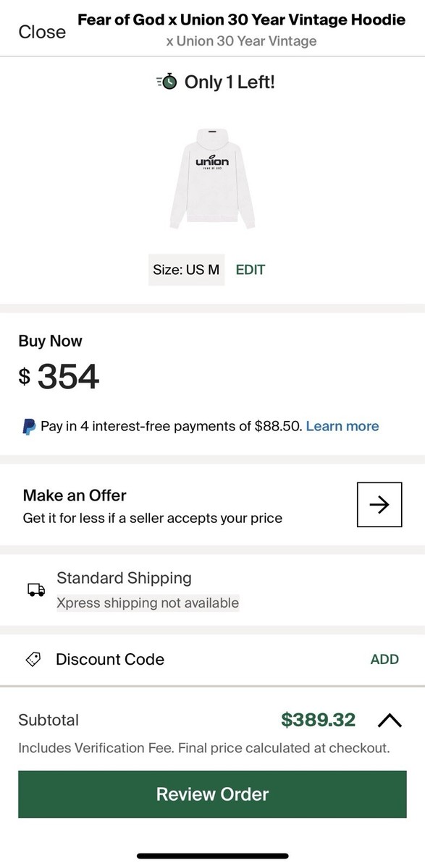Tap the Make an Offer row title
This screenshot has height=868, width=425.
click(75, 495)
